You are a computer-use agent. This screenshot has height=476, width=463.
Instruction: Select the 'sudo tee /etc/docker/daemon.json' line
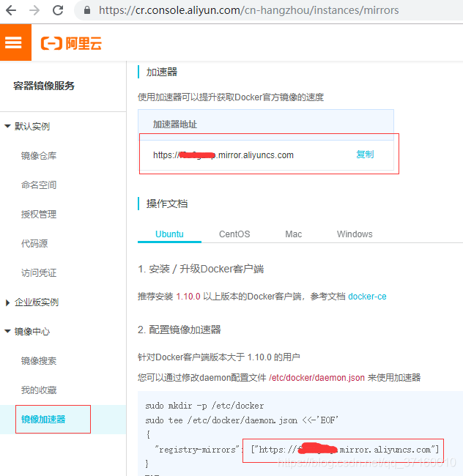click(x=242, y=420)
